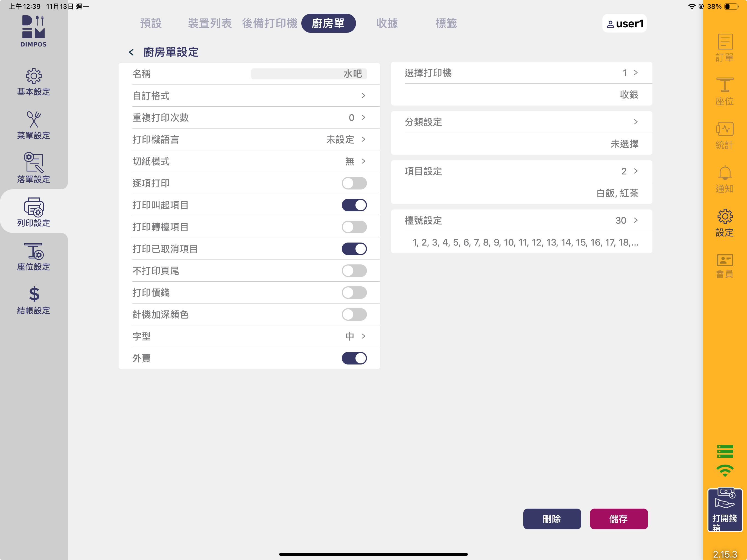The image size is (747, 560).
Task: Open 切紙模式 selection chevron
Action: click(x=363, y=161)
